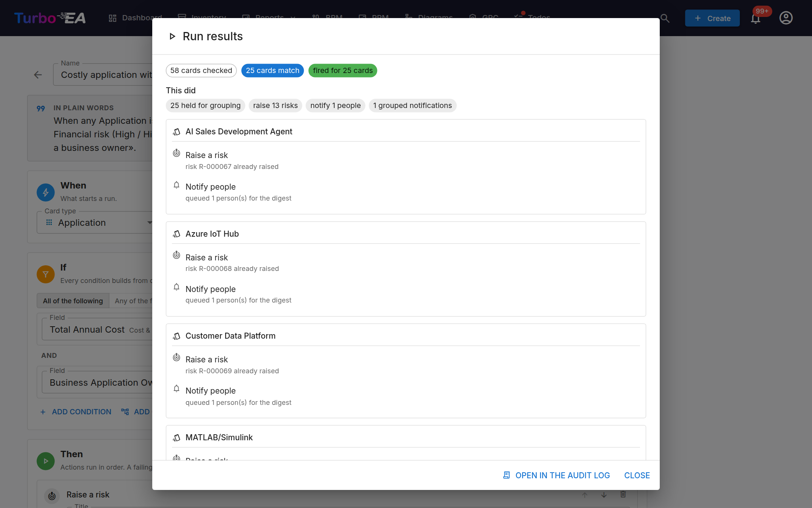This screenshot has height=508, width=812.
Task: Close the Run results dialog
Action: coord(637,475)
